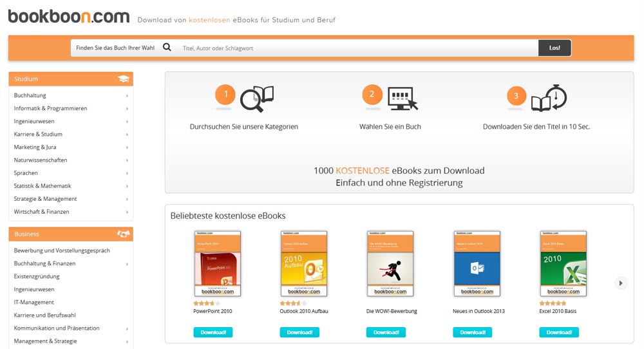644x349 pixels.
Task: Click the search field for title or author
Action: 357,48
